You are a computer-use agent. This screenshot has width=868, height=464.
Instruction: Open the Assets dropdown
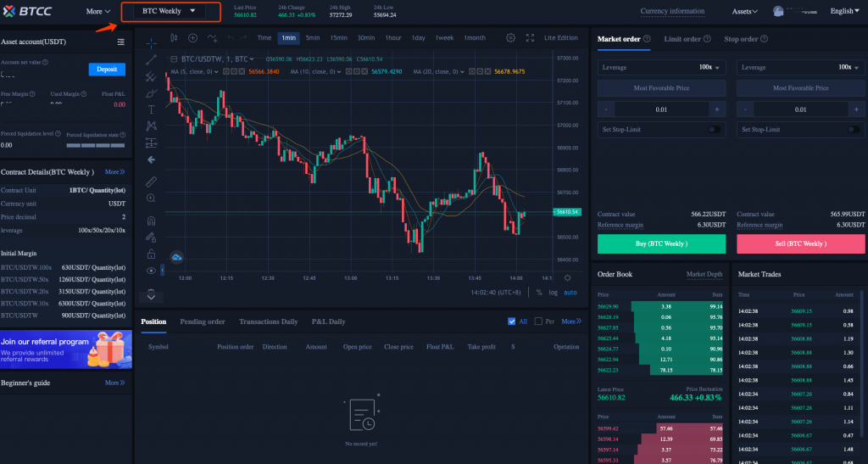point(744,11)
